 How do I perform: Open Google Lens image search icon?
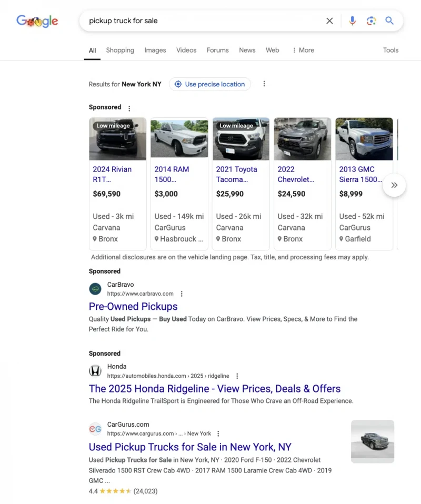371,21
